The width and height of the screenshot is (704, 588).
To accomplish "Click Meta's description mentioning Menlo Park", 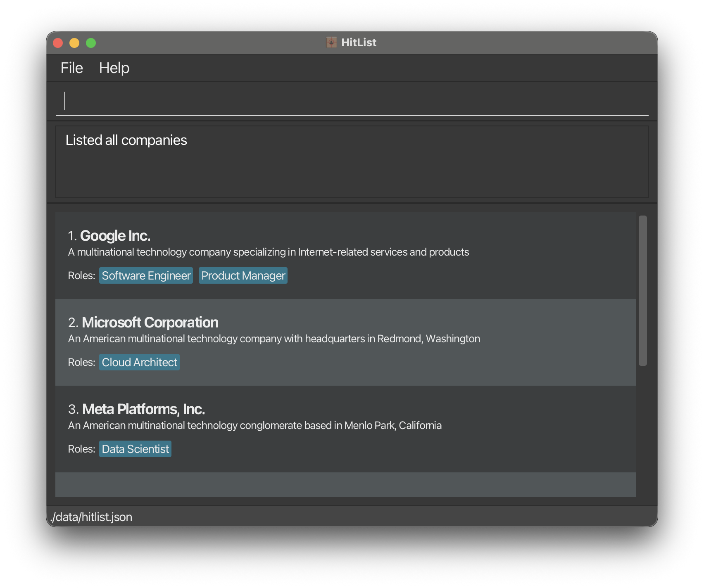I will (x=255, y=425).
